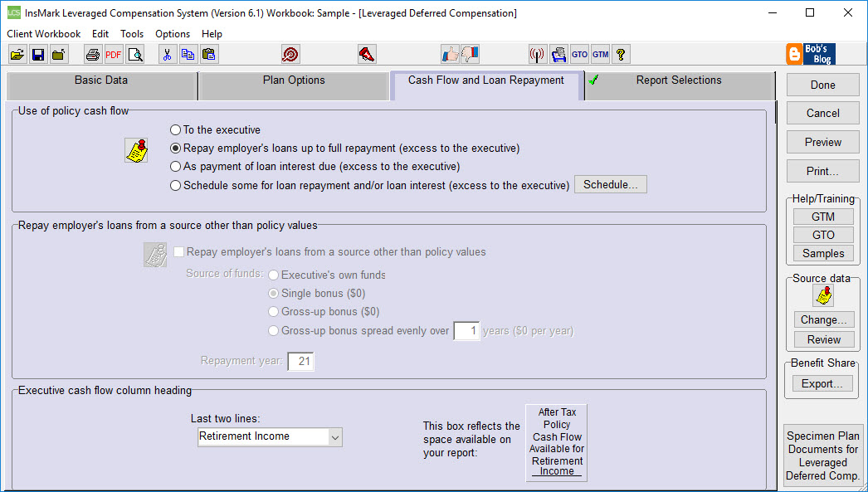Export the report as PDF
The height and width of the screenshot is (492, 868).
coord(114,53)
